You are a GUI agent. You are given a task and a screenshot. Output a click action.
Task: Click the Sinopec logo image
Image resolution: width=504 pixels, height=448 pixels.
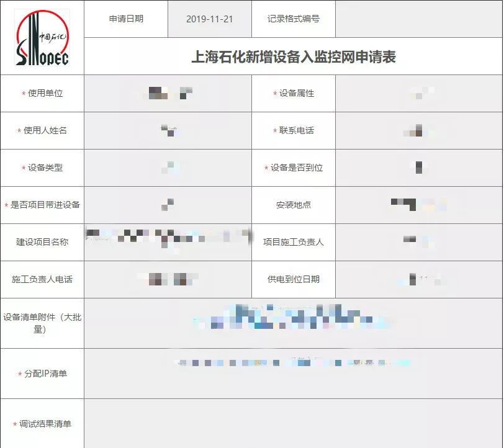(x=42, y=38)
